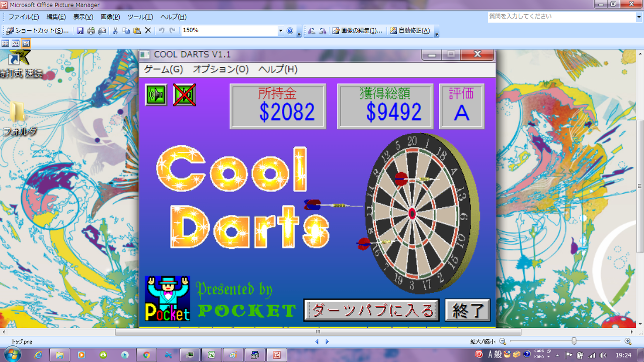Switch to filmstrip view mode
644x362 pixels.
[16, 43]
